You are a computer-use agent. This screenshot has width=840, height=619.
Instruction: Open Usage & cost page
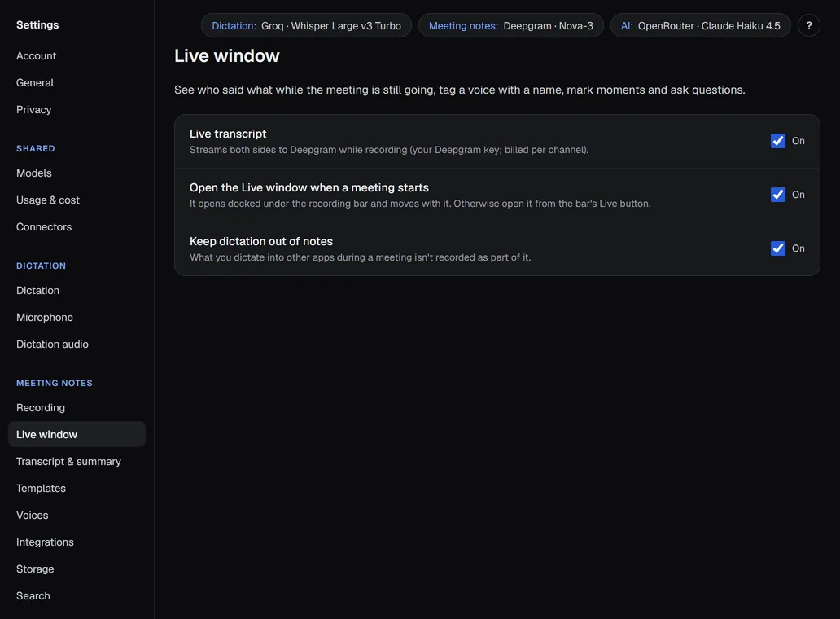click(x=77, y=200)
